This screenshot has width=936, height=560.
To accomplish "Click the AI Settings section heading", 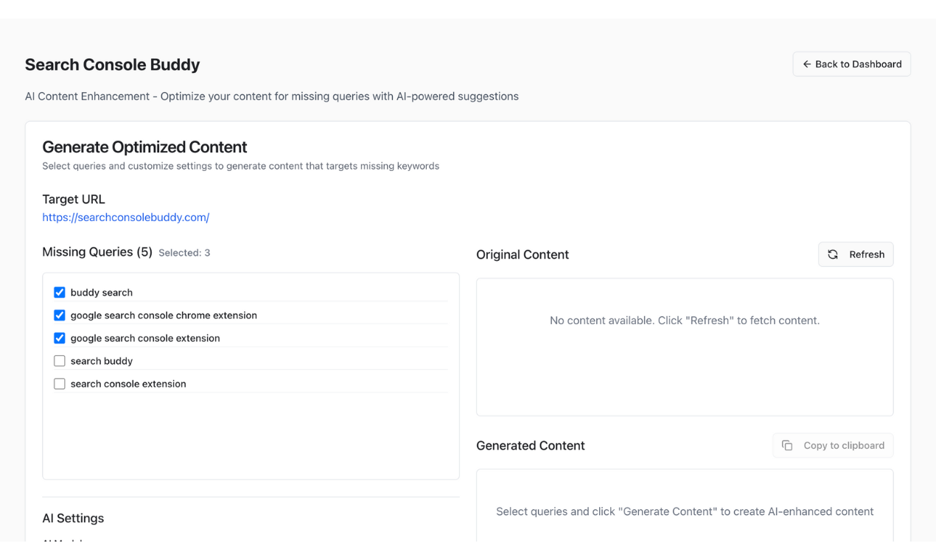I will pos(73,518).
